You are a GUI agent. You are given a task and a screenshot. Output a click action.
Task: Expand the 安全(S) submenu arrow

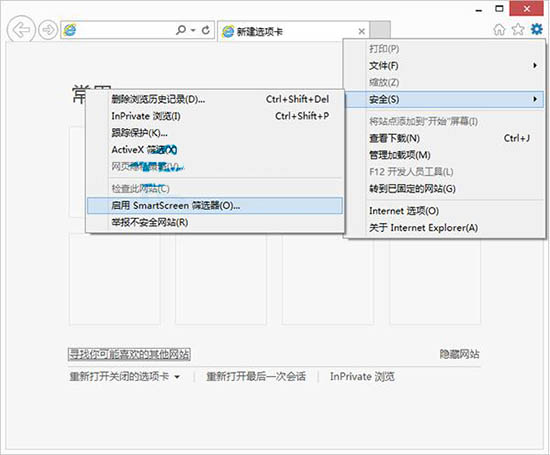pos(535,99)
